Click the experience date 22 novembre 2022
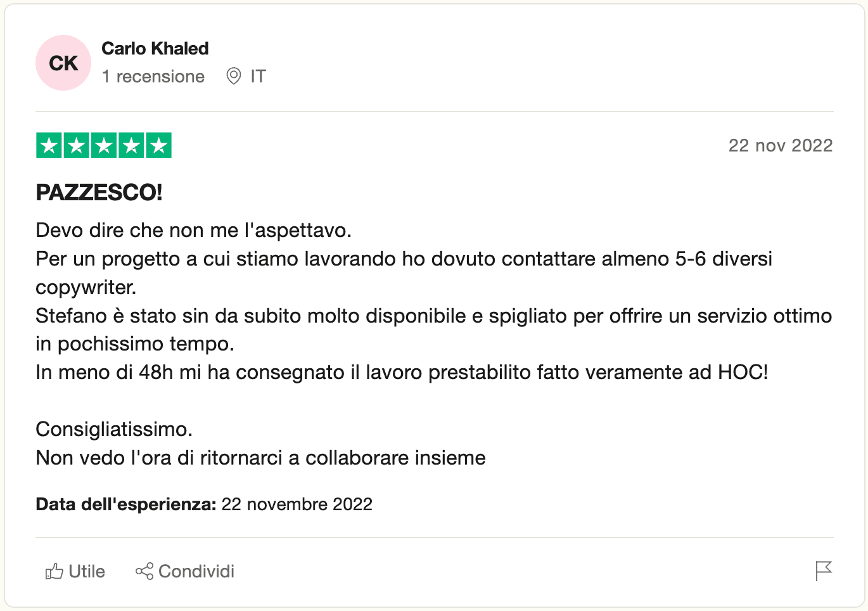Viewport: 868px width, 611px height. pyautogui.click(x=297, y=505)
